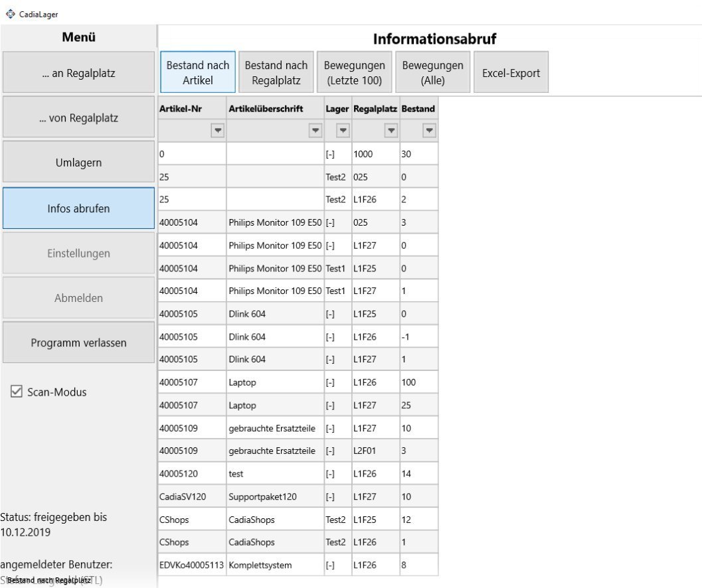This screenshot has height=588, width=702.
Task: Click the Excel-Export button
Action: (x=511, y=73)
